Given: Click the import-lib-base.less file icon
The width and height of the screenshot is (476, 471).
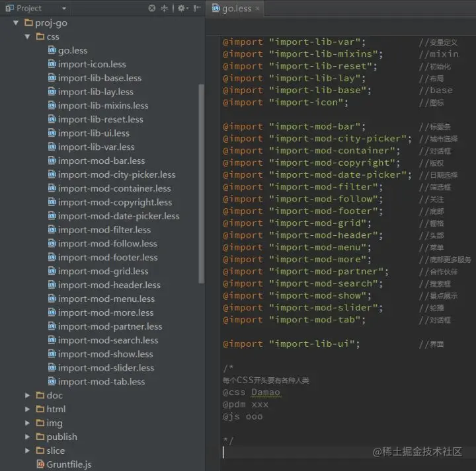Looking at the screenshot, I should 52,78.
